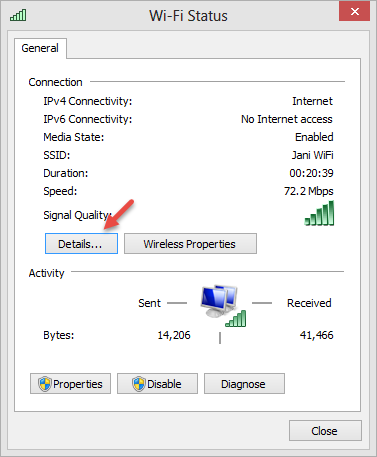377x457 pixels.
Task: Click the Media State label
Action: pyautogui.click(x=74, y=137)
